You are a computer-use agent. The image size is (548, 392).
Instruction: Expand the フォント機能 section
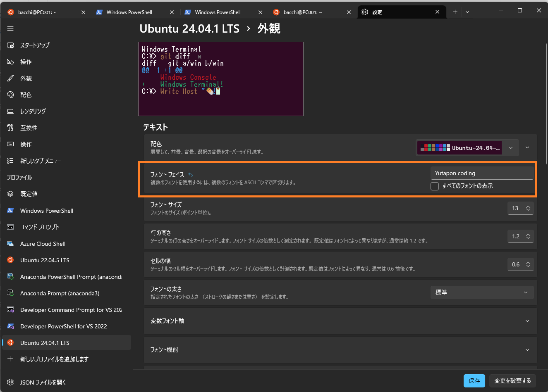(x=527, y=350)
